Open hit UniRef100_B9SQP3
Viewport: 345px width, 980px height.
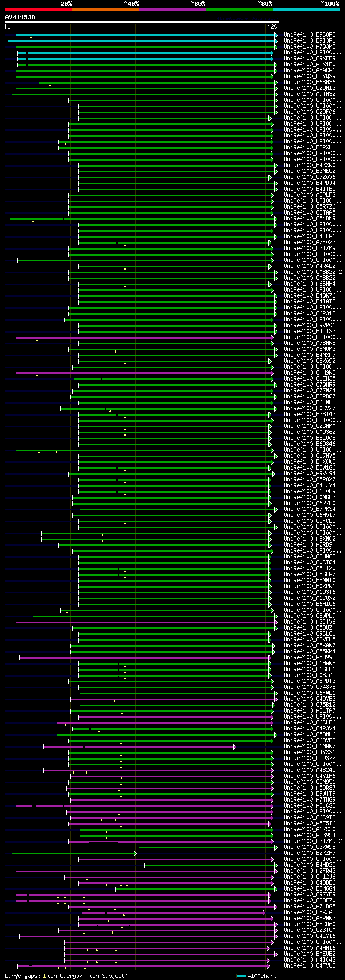[309, 34]
